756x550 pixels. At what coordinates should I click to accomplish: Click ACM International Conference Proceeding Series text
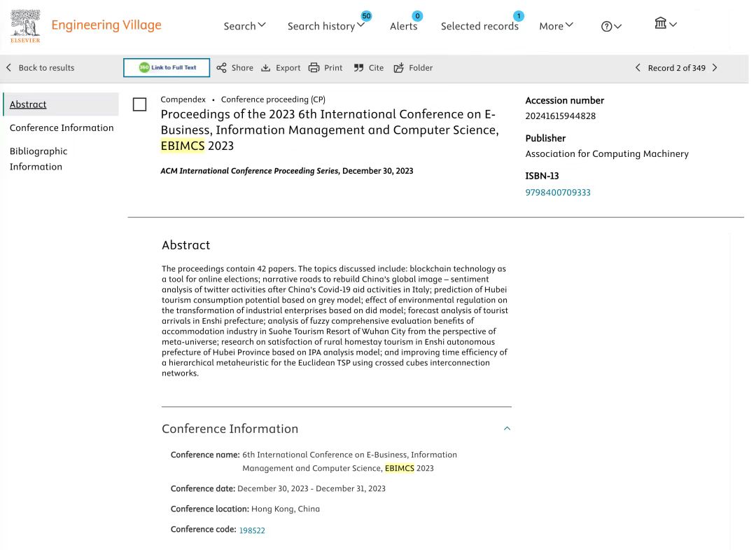pos(250,171)
